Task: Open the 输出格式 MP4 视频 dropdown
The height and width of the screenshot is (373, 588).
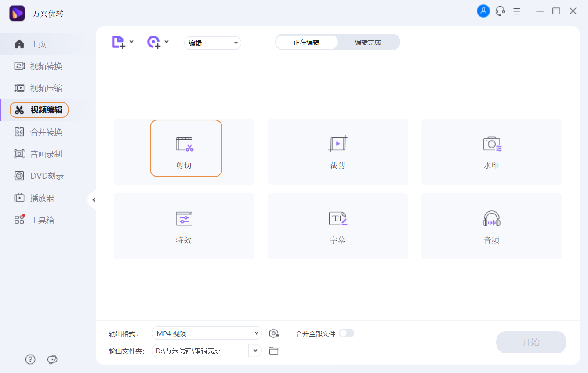Action: 207,333
